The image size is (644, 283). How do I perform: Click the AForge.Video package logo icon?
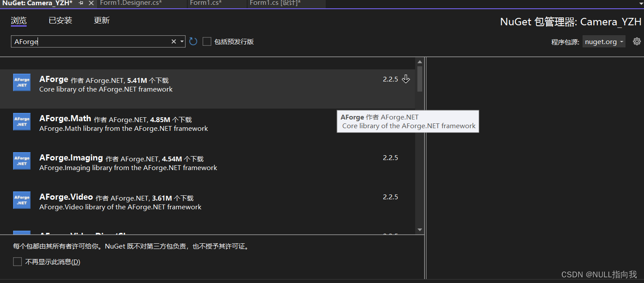click(22, 200)
